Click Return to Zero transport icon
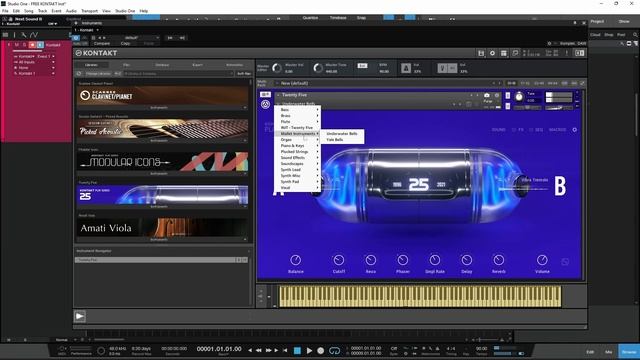 [x=285, y=350]
